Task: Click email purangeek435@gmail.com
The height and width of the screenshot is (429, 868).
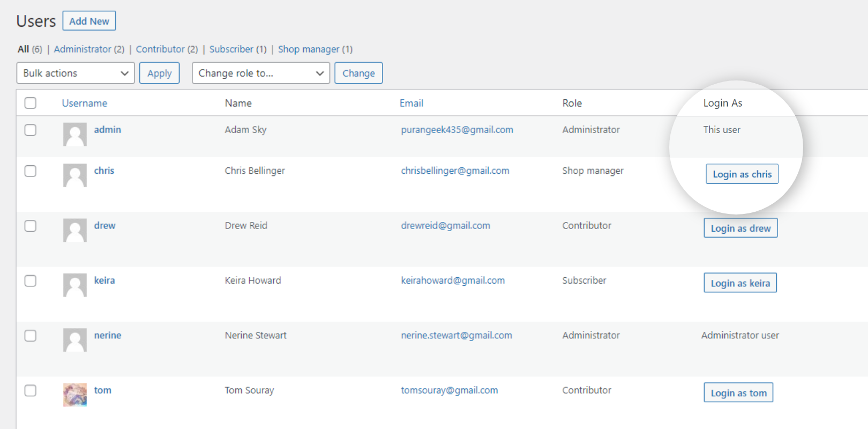Action: point(457,130)
